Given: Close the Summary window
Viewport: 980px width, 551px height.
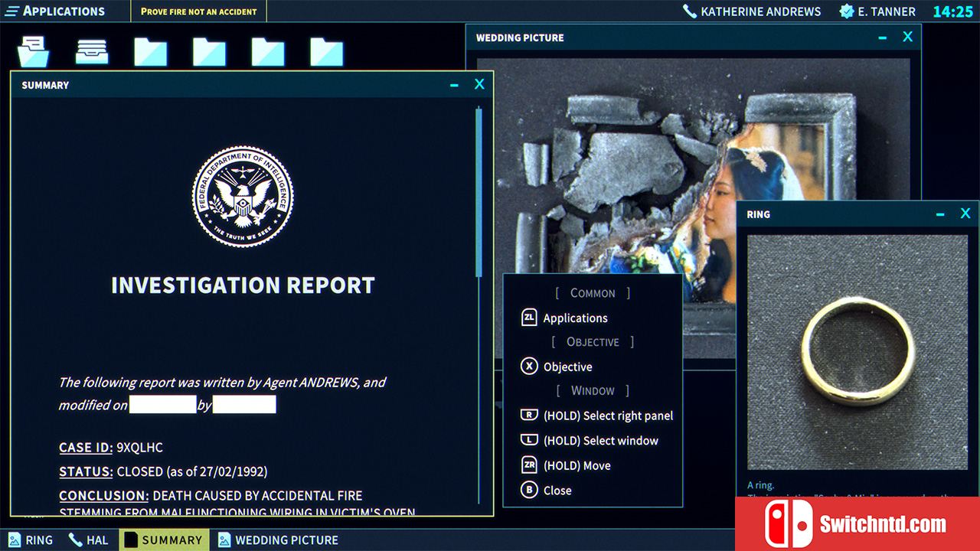Looking at the screenshot, I should 479,84.
